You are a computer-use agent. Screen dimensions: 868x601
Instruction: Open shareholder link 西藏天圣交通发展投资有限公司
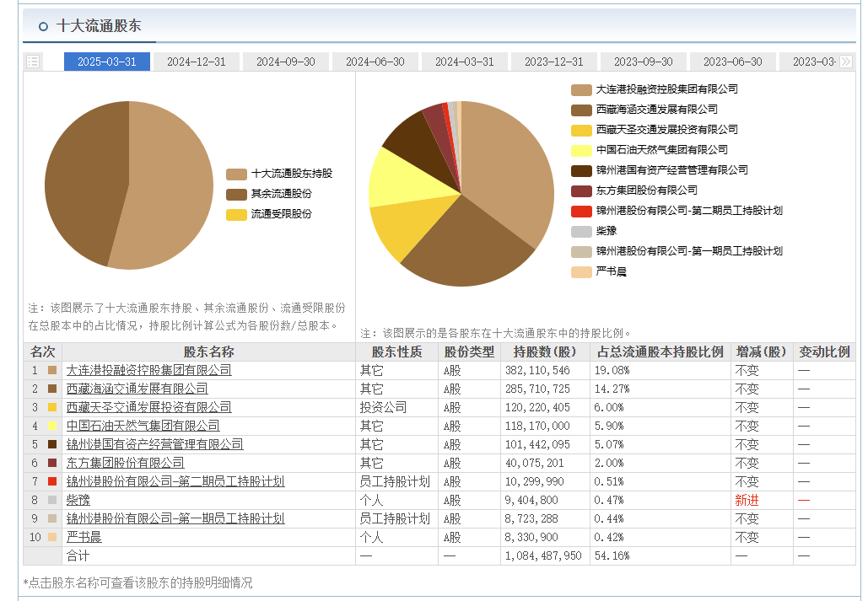point(149,407)
